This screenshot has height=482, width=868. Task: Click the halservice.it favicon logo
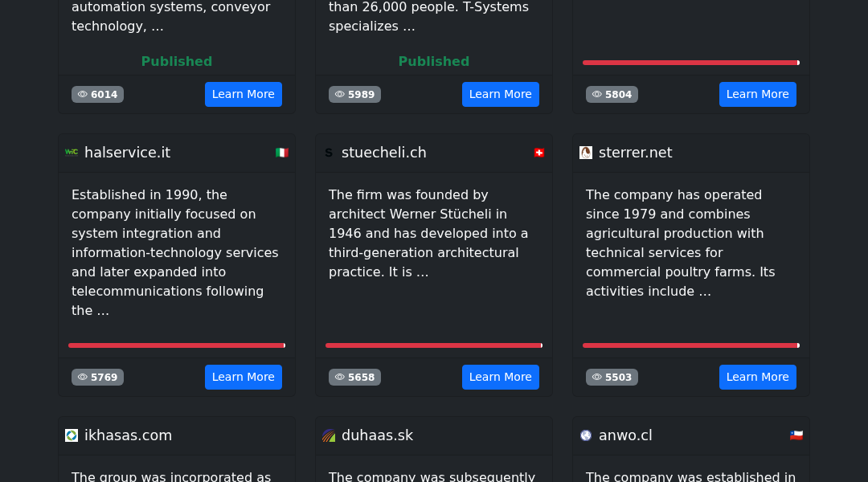point(72,152)
